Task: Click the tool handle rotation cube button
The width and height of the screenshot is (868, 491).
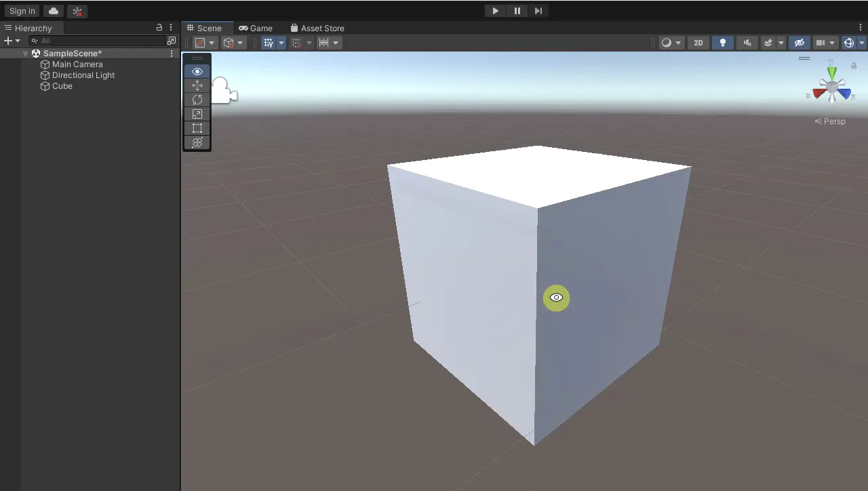Action: point(233,43)
